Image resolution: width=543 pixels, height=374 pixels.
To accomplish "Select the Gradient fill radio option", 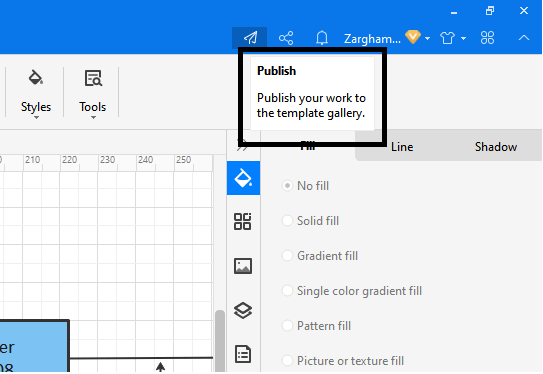I will [x=320, y=256].
